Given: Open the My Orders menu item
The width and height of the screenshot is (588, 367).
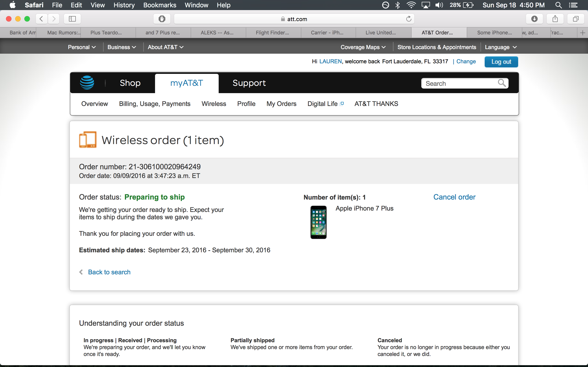Looking at the screenshot, I should (x=281, y=104).
